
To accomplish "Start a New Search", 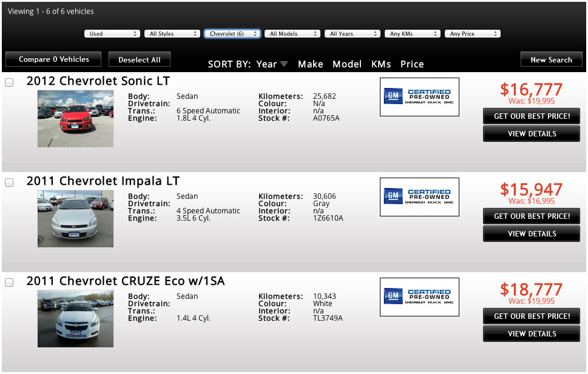I will pyautogui.click(x=551, y=59).
